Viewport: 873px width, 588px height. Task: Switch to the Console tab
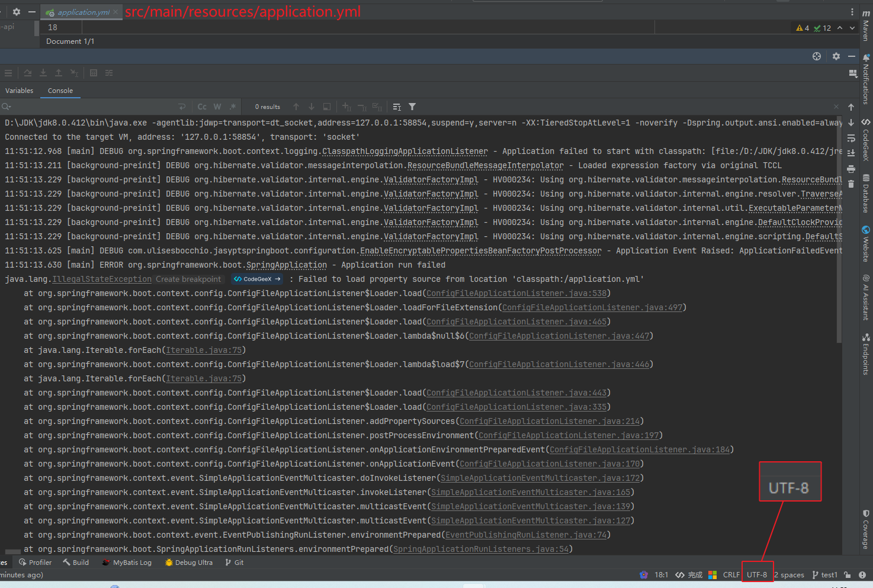coord(60,91)
